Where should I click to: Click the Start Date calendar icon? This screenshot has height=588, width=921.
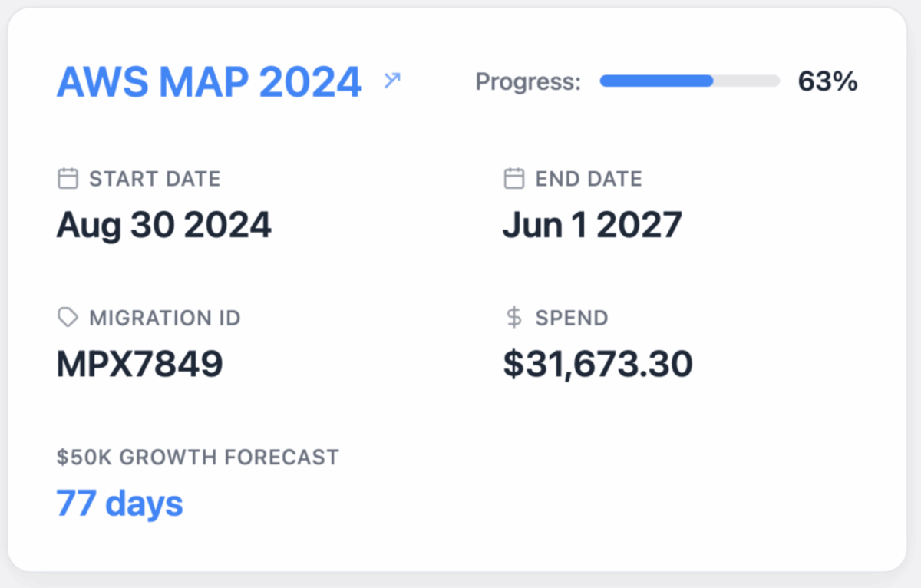68,179
